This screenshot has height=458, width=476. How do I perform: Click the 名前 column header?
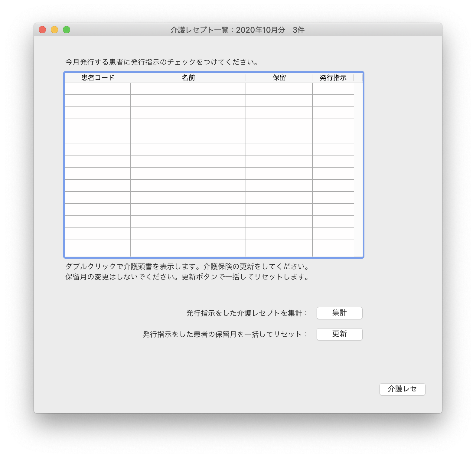coord(188,78)
